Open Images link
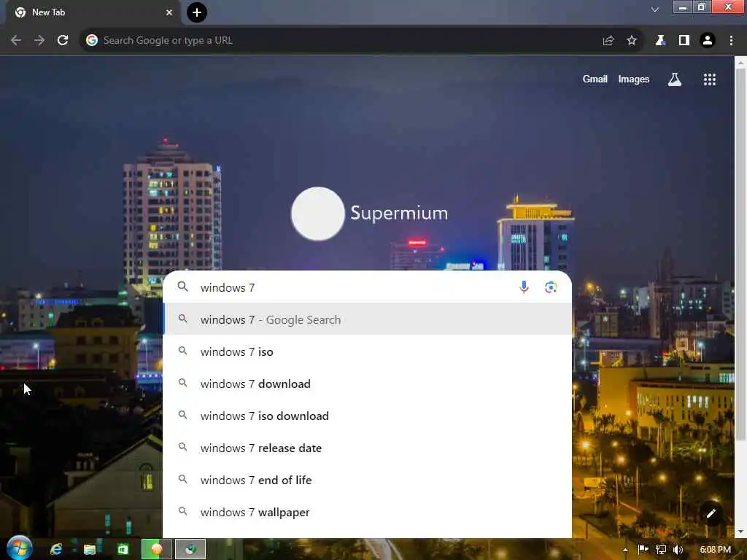 coord(634,79)
